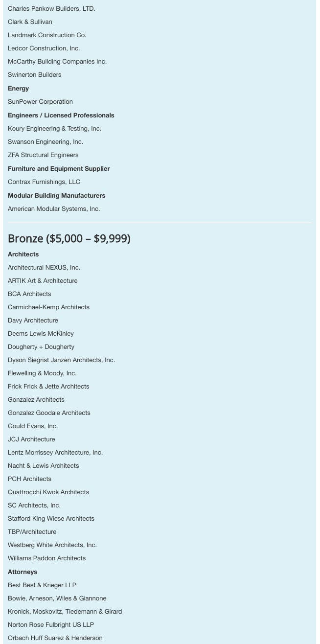This screenshot has height=644, width=320.
Task: Click the Bronze ($5,000 – $9,999) heading
Action: point(69,239)
